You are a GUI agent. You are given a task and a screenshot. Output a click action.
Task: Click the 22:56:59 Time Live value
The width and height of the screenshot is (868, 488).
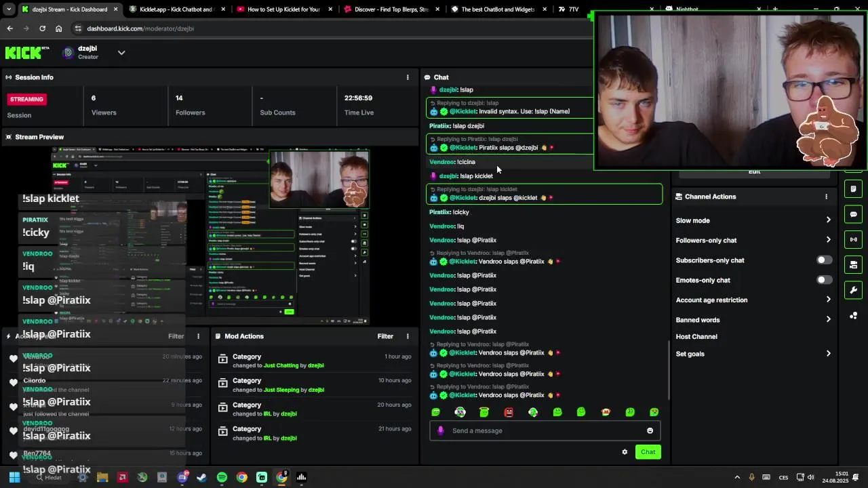coord(358,98)
